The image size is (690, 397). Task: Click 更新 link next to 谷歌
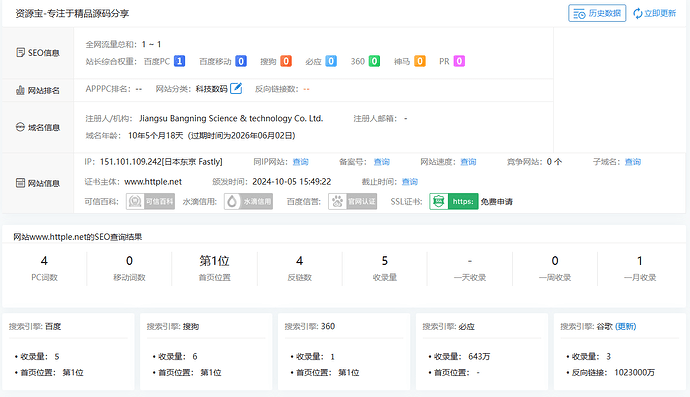pos(625,327)
